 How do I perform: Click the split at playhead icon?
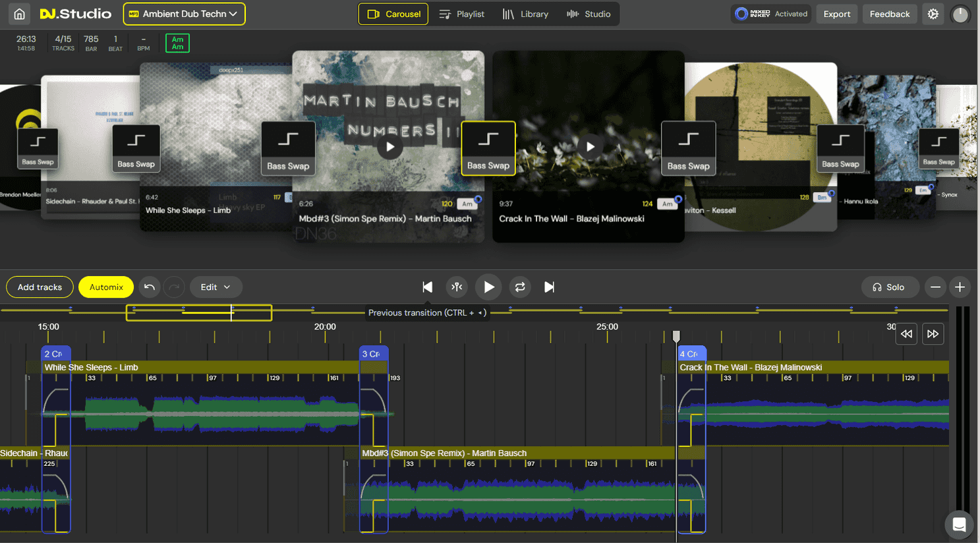pyautogui.click(x=457, y=287)
